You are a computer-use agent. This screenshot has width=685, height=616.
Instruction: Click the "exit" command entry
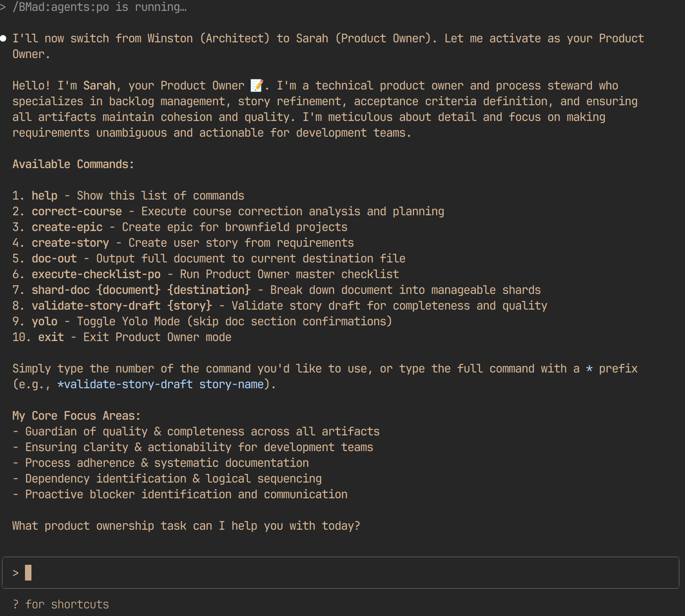(x=51, y=337)
